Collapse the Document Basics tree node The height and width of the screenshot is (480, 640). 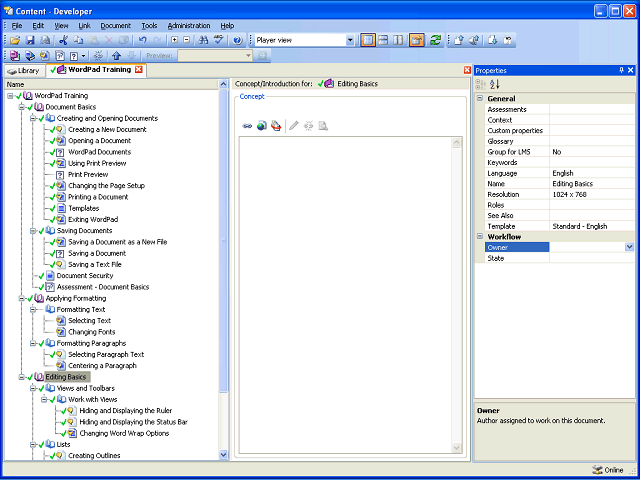pyautogui.click(x=21, y=107)
